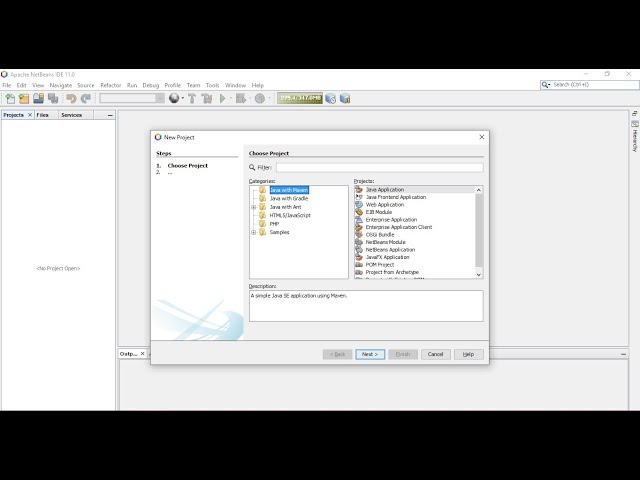Select Java Frontend Application project type
Viewport: 640px width, 480px height.
[x=396, y=197]
